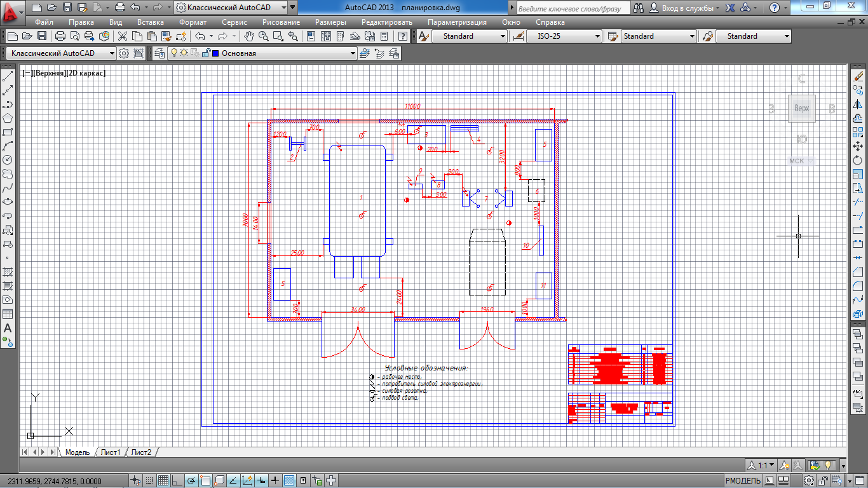Expand the Основная layer dropdown
This screenshot has height=488, width=868.
coord(353,53)
